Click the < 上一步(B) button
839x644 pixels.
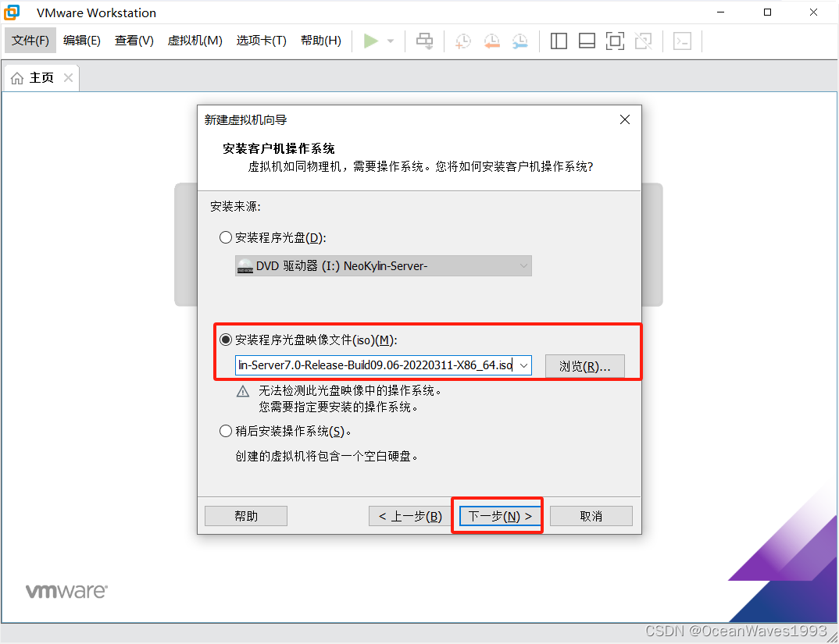(x=410, y=516)
